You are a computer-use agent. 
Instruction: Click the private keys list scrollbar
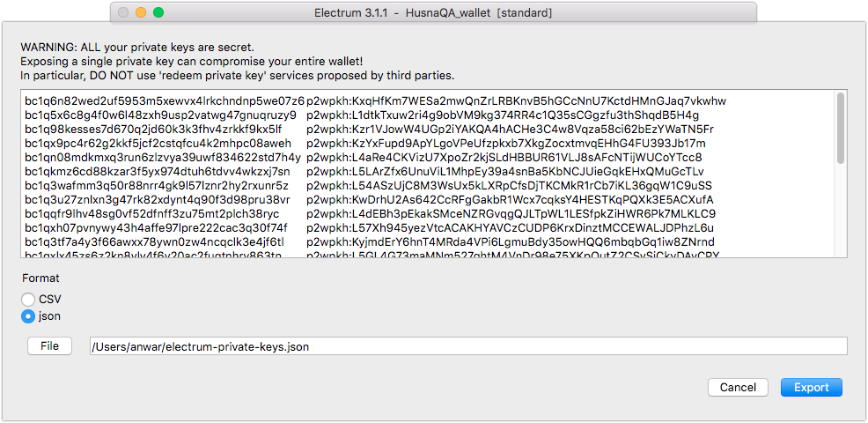pos(841,128)
